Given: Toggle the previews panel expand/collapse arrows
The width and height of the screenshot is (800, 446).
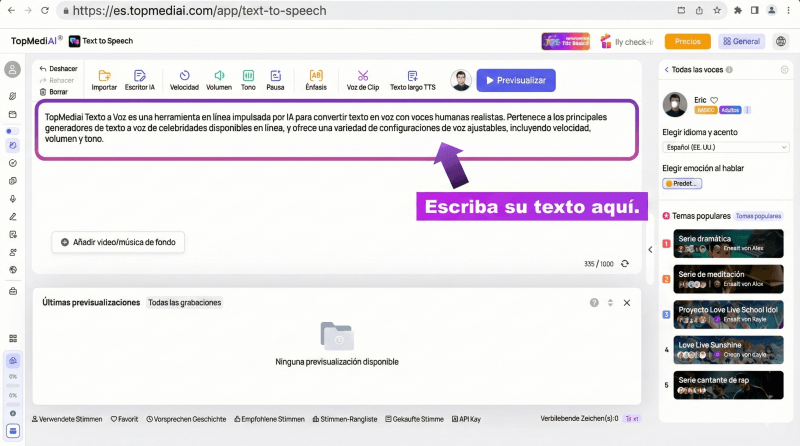Looking at the screenshot, I should pos(610,303).
